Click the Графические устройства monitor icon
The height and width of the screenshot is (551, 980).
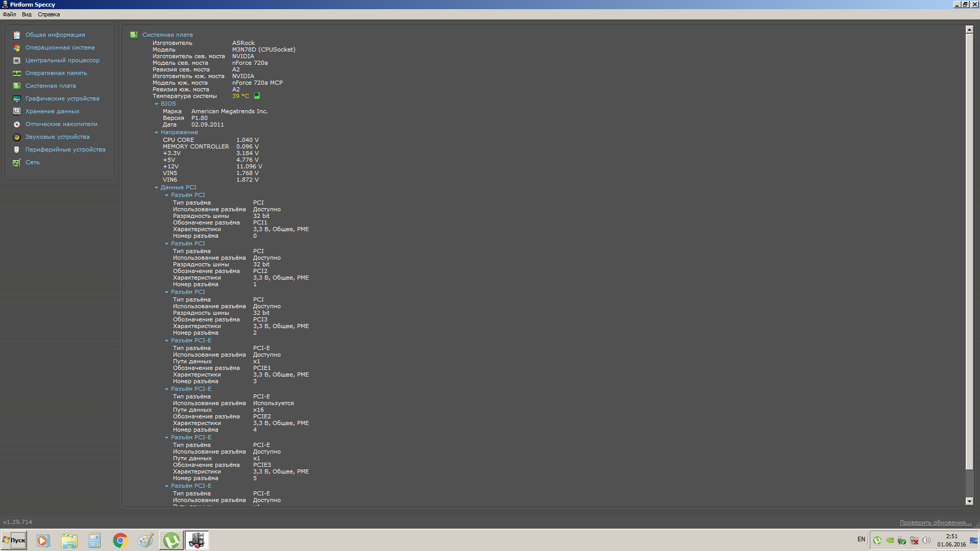17,98
